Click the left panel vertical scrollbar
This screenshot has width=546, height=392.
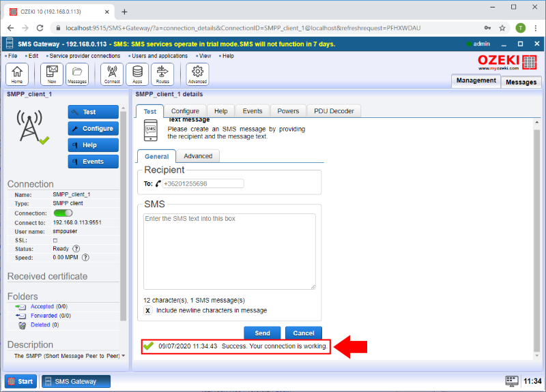tap(124, 215)
